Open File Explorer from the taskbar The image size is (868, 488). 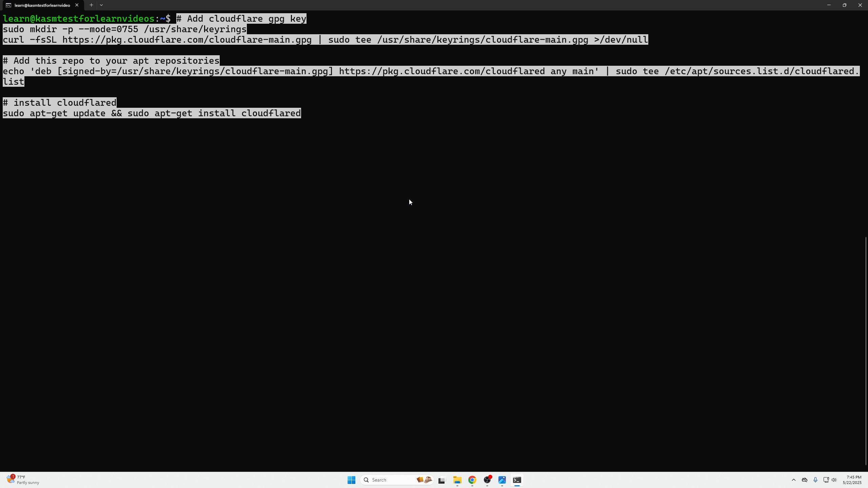[x=457, y=480]
